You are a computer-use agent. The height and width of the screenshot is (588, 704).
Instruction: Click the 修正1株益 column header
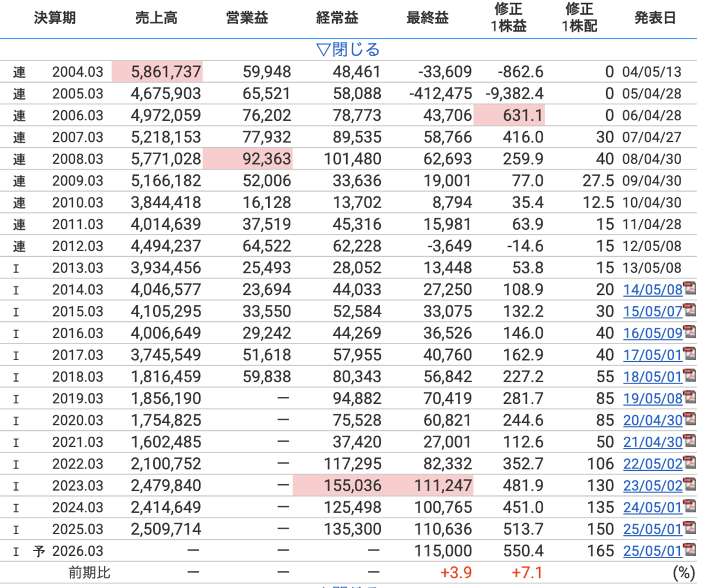tap(508, 18)
